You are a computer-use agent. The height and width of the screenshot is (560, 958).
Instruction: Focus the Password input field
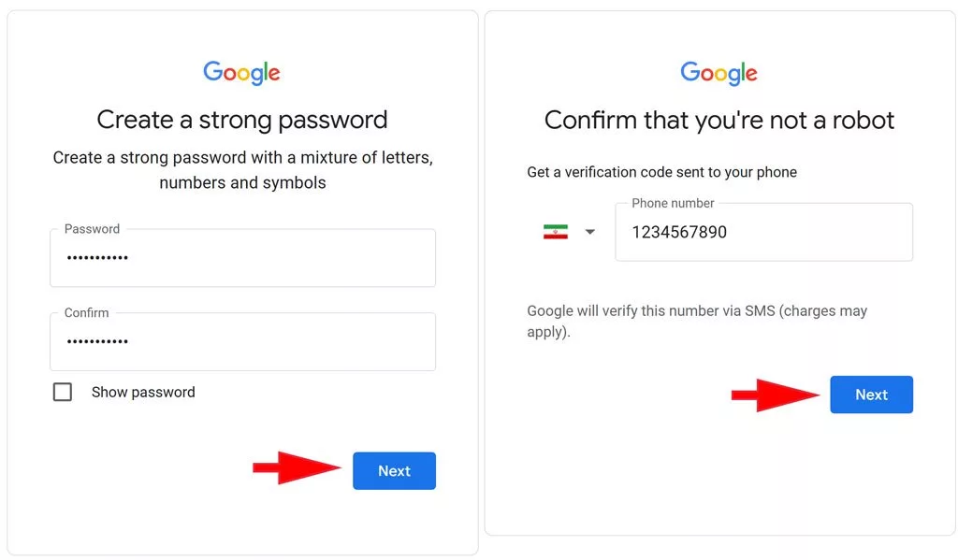[242, 258]
